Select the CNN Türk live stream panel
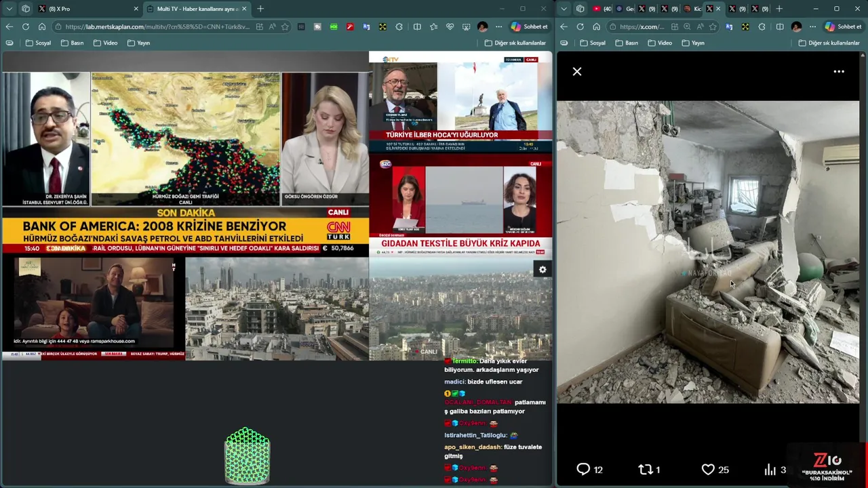Viewport: 868px width, 488px height. [185, 155]
